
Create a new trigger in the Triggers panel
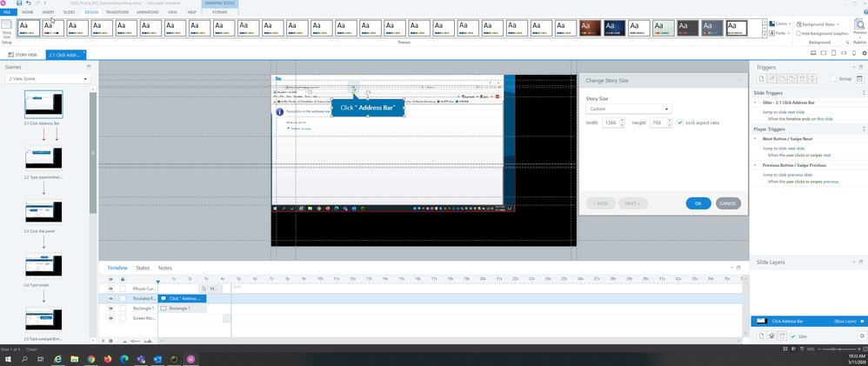point(760,78)
